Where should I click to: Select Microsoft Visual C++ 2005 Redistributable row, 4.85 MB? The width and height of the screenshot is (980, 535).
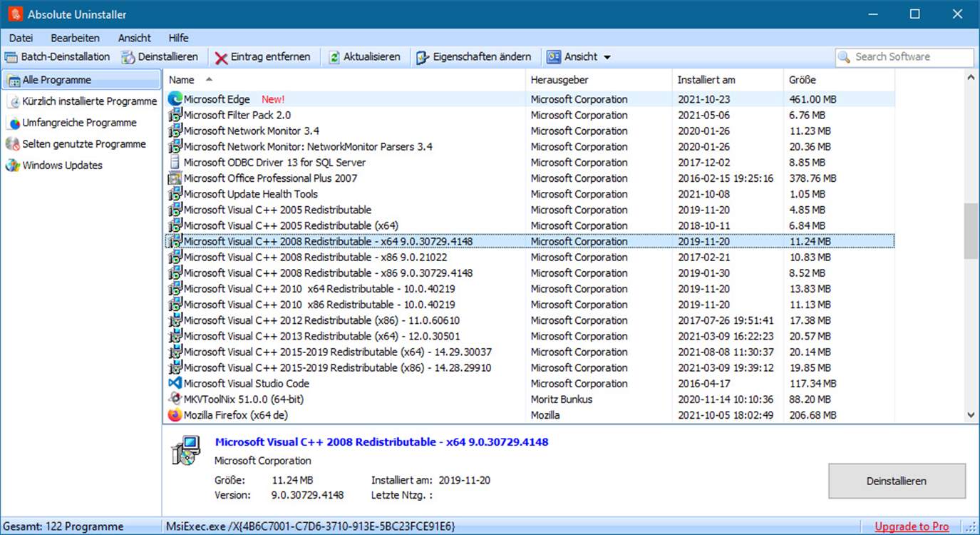[x=530, y=210]
